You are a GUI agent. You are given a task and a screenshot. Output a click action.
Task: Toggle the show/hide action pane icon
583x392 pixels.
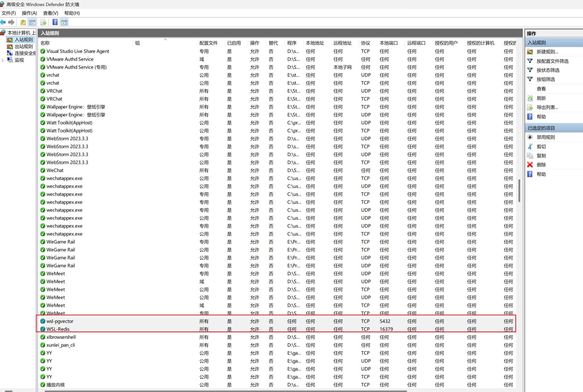pos(64,22)
